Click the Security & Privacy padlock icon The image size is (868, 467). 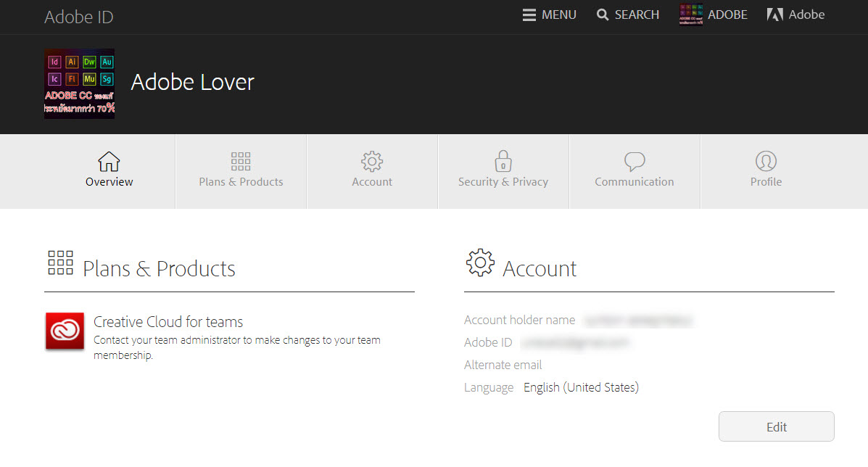pyautogui.click(x=503, y=161)
